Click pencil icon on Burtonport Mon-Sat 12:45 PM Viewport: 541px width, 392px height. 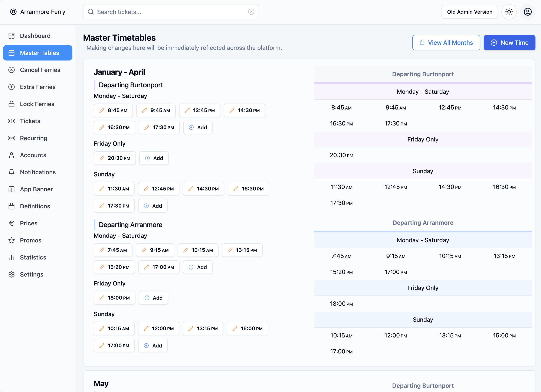tap(187, 110)
